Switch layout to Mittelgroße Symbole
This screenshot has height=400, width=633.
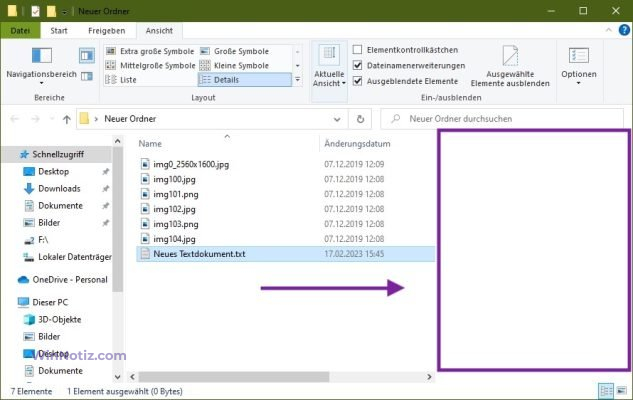pos(150,65)
